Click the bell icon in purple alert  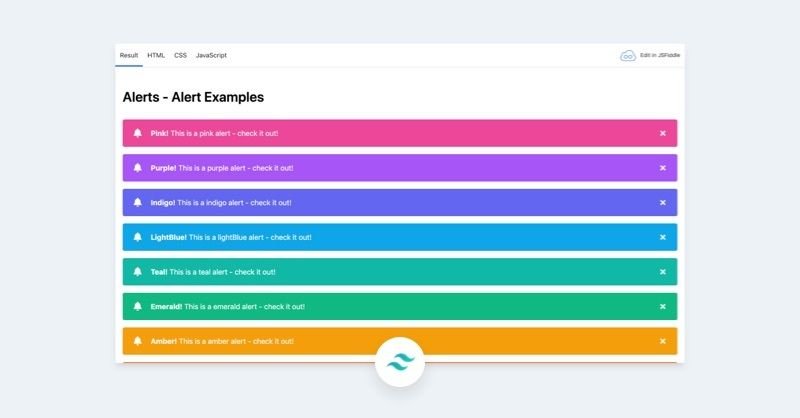pyautogui.click(x=138, y=168)
